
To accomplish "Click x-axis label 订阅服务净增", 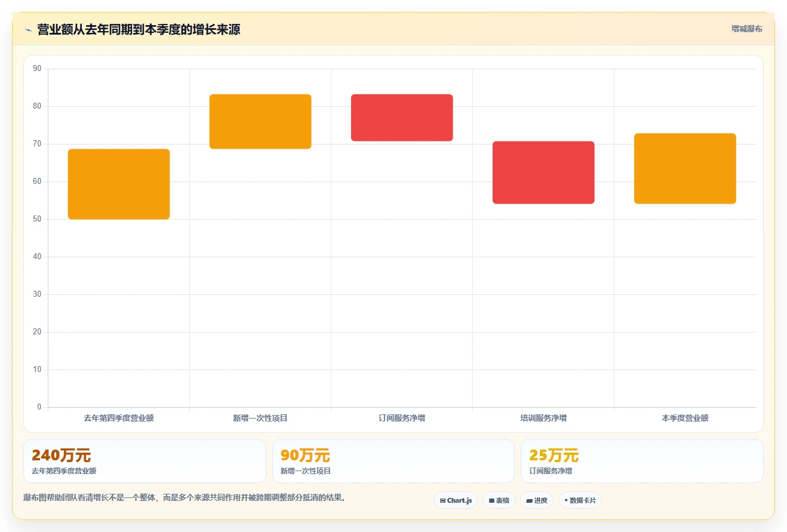I will 402,418.
